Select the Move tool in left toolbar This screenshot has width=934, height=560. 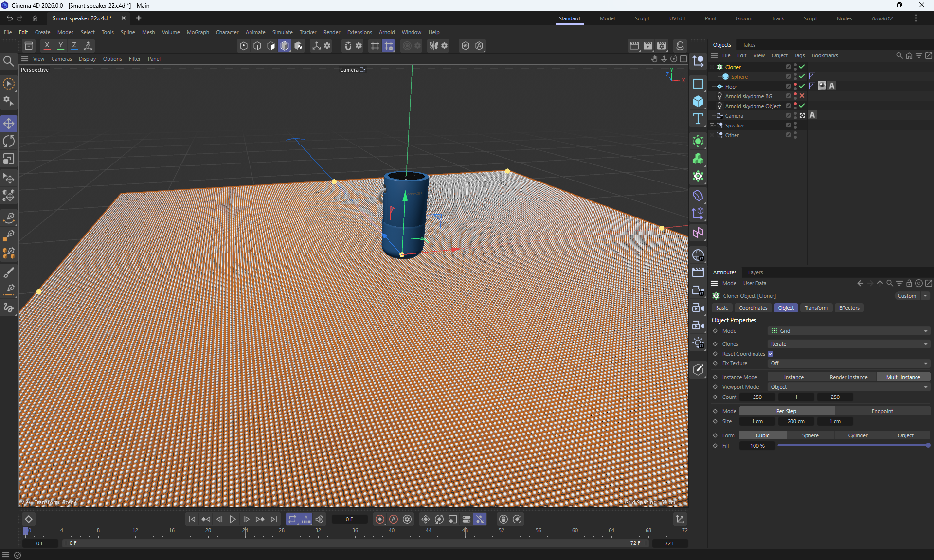9,124
